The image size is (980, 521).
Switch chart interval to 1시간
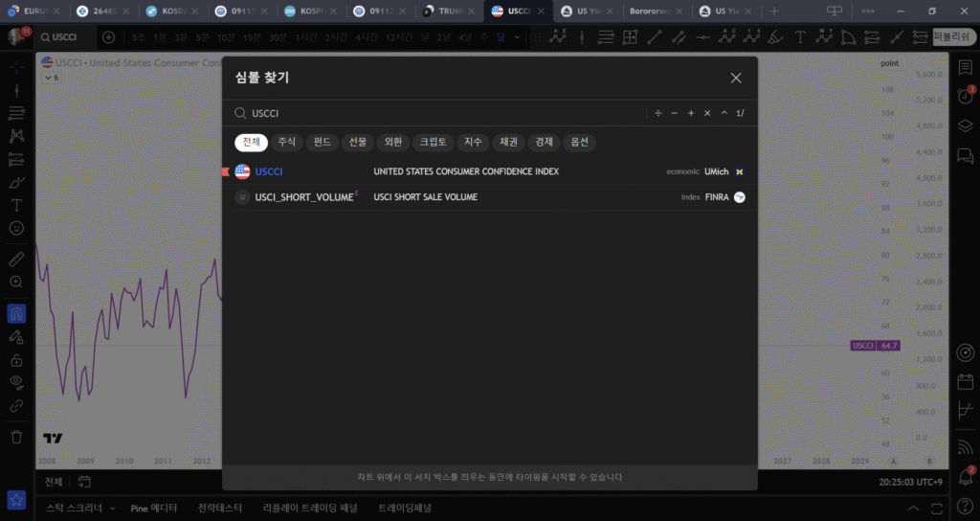coord(306,37)
